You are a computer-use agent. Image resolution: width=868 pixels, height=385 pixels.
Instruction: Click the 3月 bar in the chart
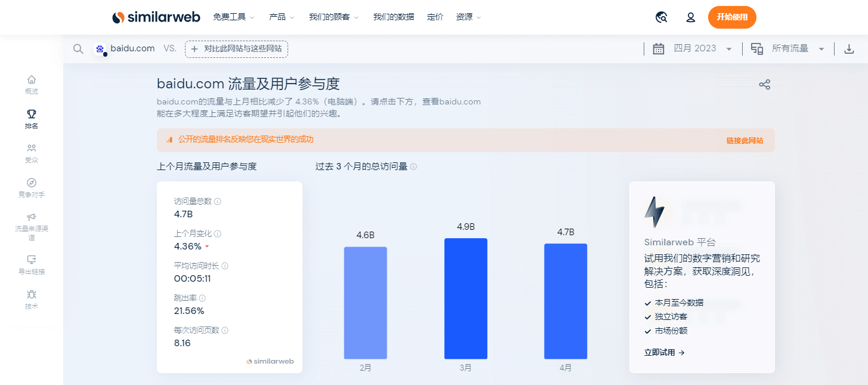465,298
